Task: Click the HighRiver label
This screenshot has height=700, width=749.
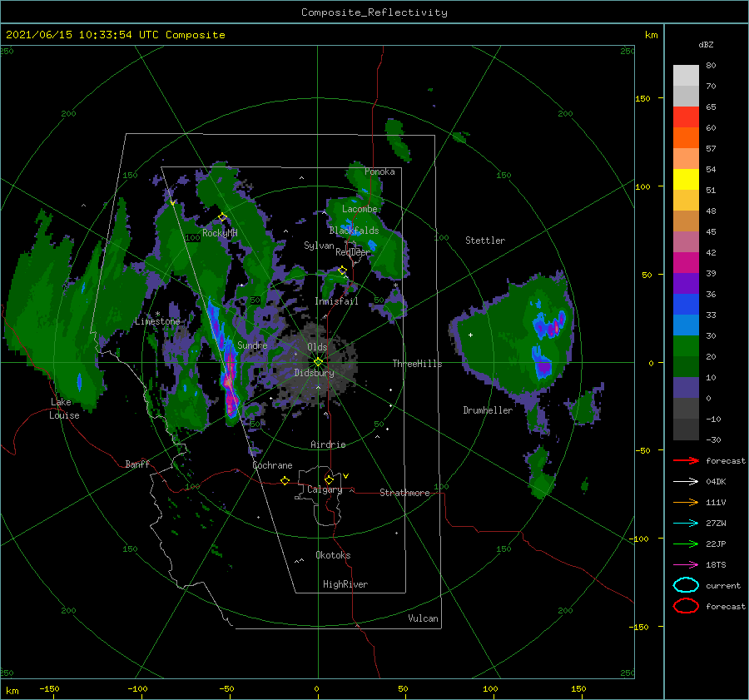Action: click(x=345, y=584)
